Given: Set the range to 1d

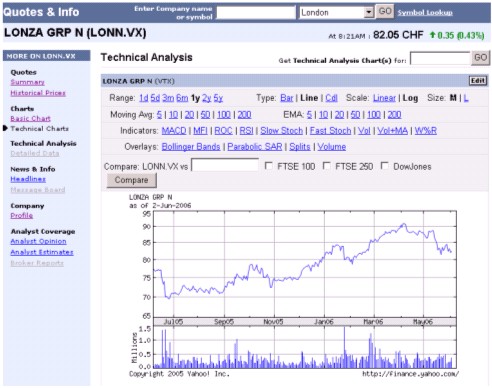Looking at the screenshot, I should click(144, 98).
